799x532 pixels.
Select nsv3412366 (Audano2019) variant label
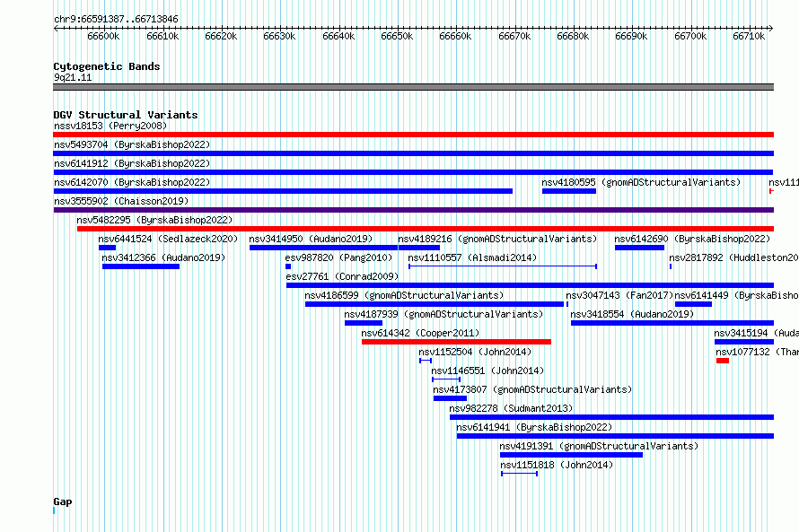[x=163, y=257]
